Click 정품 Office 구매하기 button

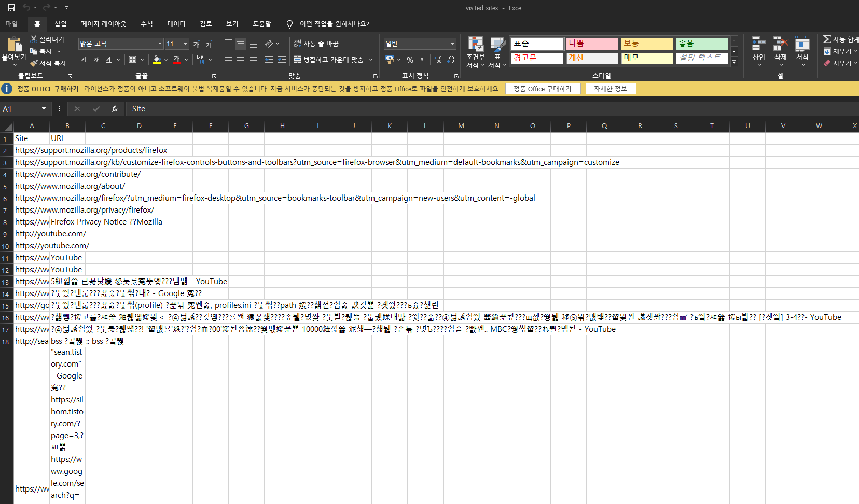(543, 89)
